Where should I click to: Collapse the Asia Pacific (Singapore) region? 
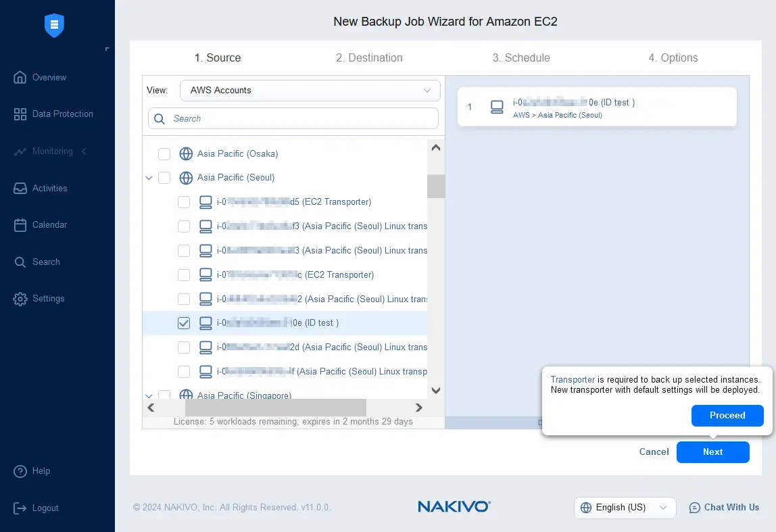149,396
